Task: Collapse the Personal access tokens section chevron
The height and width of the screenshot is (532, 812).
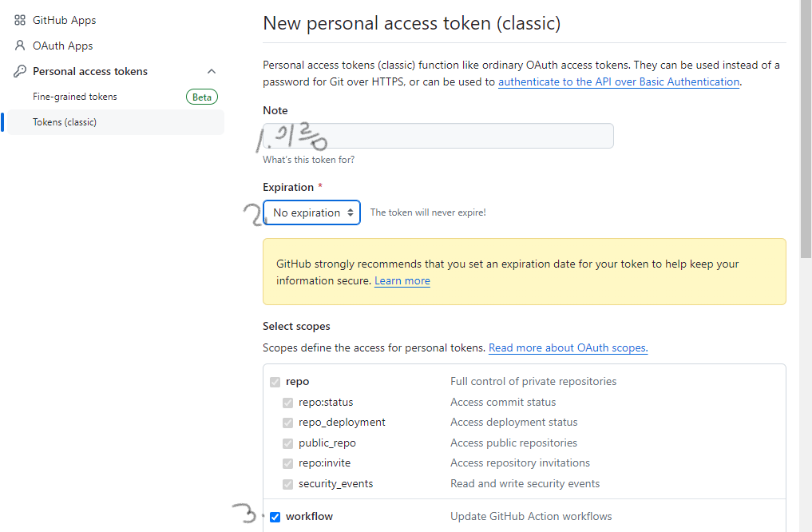Action: point(212,71)
